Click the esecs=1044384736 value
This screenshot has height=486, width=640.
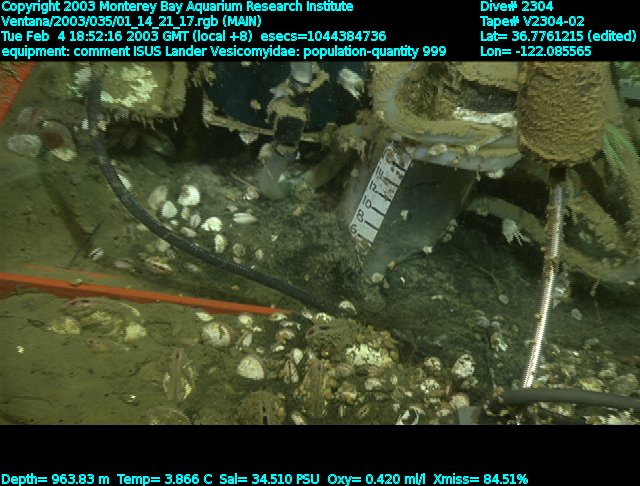(x=323, y=36)
